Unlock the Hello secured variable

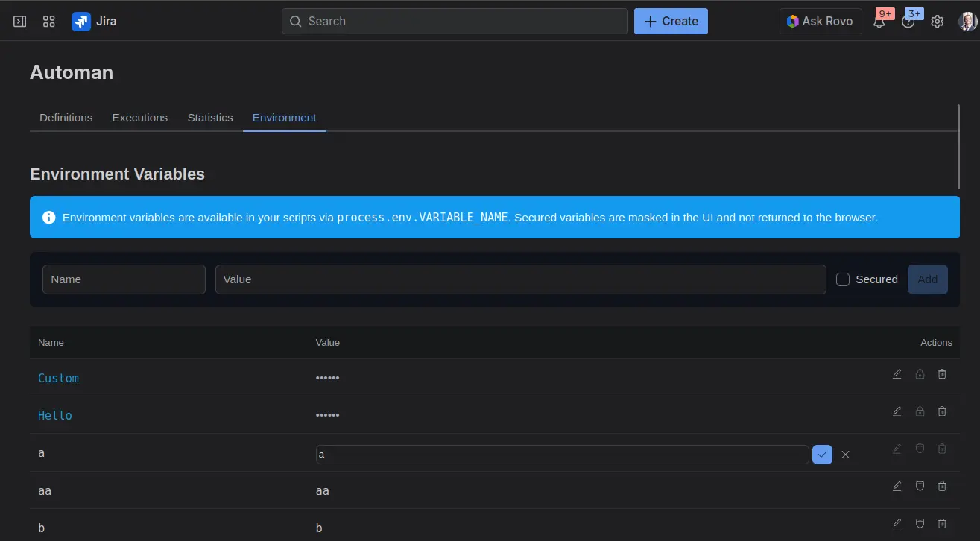pyautogui.click(x=920, y=411)
